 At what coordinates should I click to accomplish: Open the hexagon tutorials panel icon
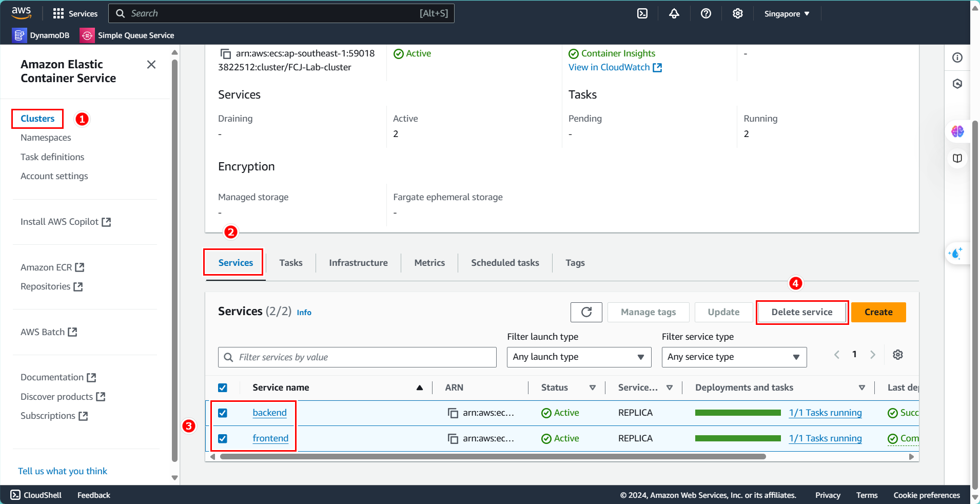pos(957,84)
